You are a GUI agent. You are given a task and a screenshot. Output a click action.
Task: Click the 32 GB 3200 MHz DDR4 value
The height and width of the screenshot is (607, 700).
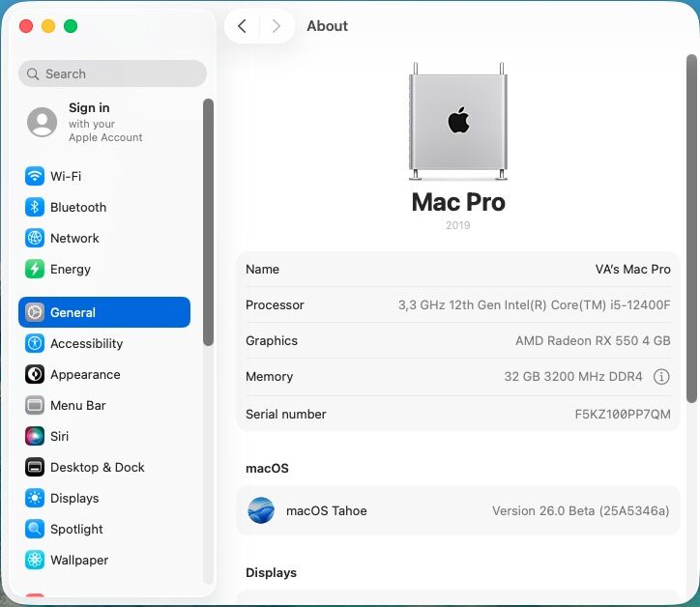(x=573, y=377)
